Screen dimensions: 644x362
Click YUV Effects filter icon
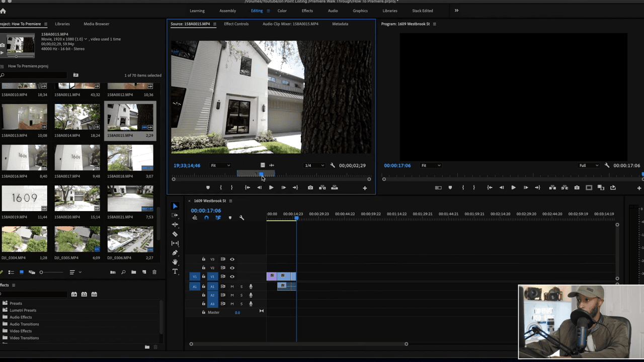(94, 294)
